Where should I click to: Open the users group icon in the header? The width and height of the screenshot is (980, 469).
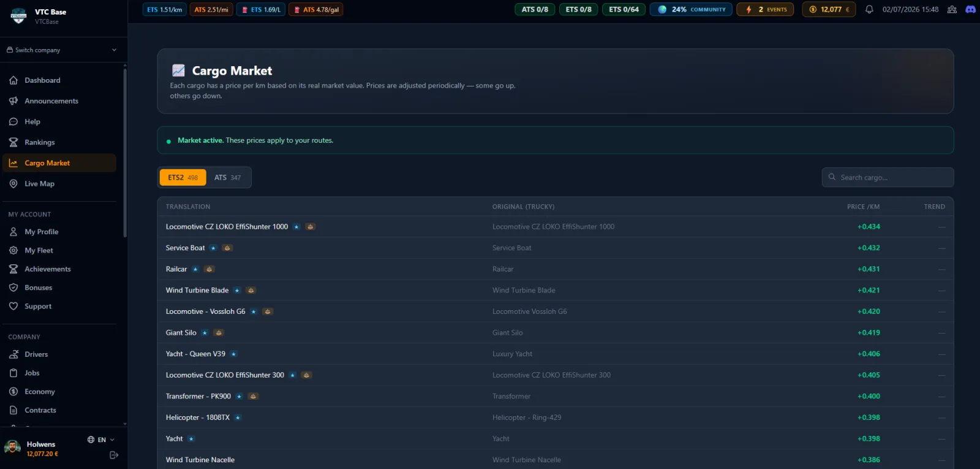coord(952,9)
